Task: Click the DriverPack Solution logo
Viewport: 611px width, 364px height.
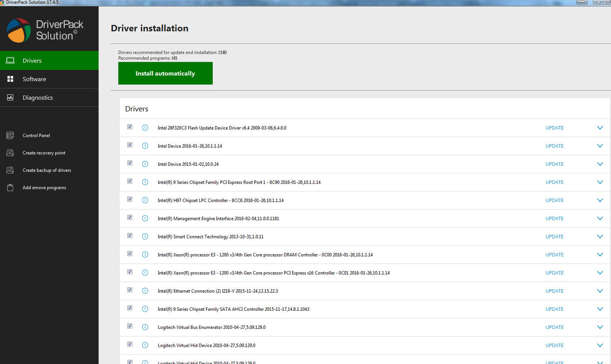Action: coord(19,30)
